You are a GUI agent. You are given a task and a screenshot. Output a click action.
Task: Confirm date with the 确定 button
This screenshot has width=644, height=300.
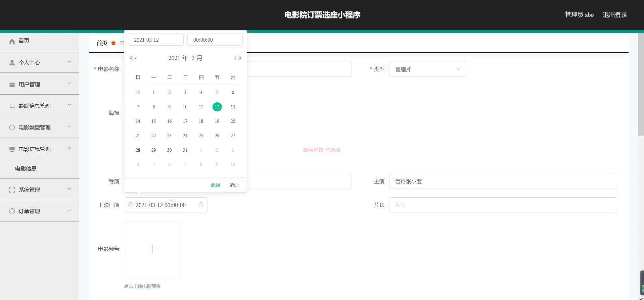pos(234,185)
